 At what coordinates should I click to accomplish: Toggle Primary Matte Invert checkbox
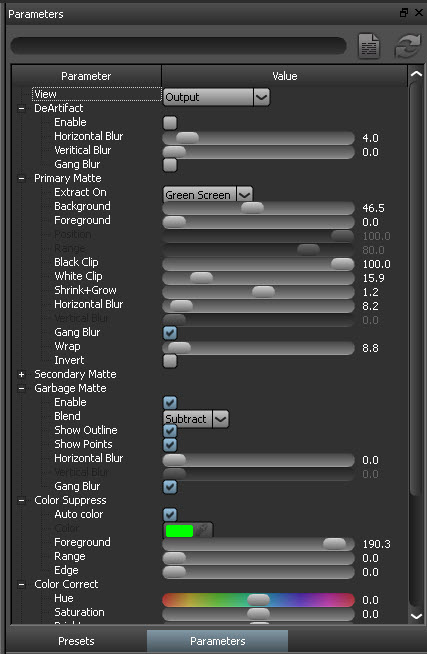[170, 361]
